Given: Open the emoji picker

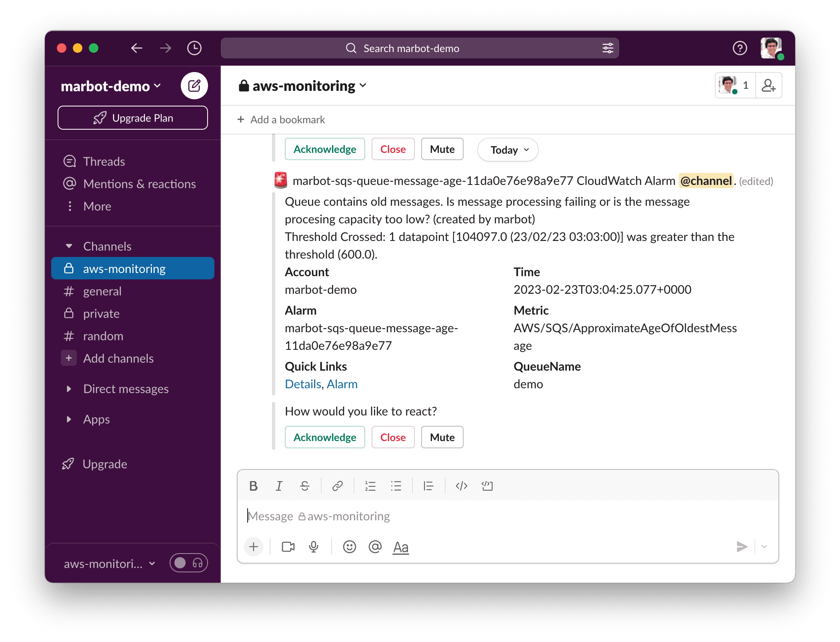Looking at the screenshot, I should tap(349, 547).
